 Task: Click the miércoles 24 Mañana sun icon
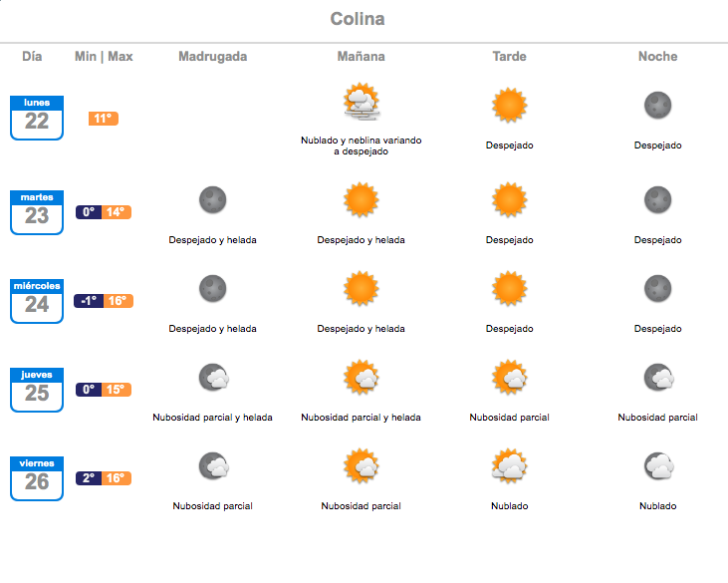click(362, 289)
